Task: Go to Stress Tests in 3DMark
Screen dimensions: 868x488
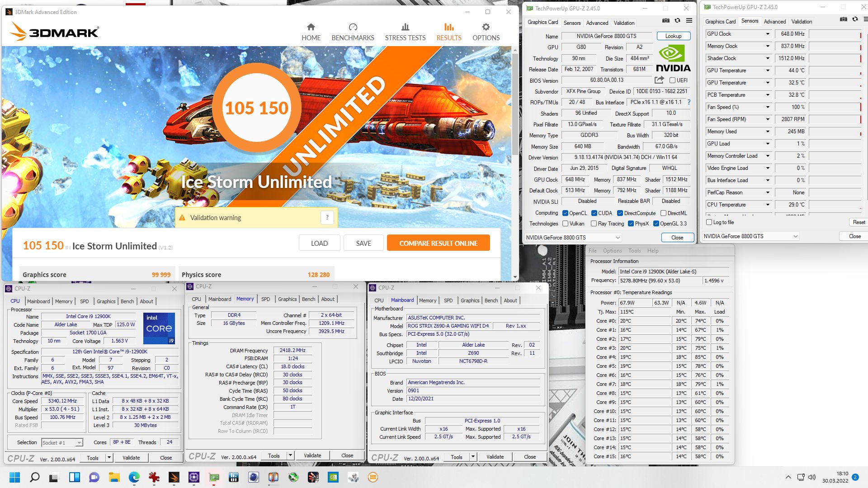Action: point(405,32)
